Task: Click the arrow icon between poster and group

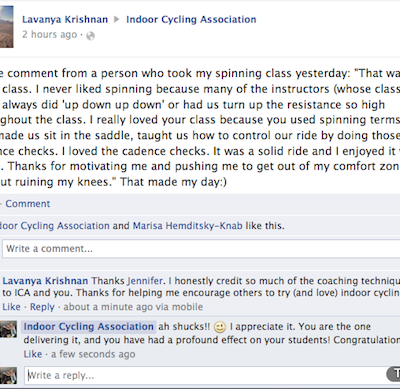Action: click(117, 19)
